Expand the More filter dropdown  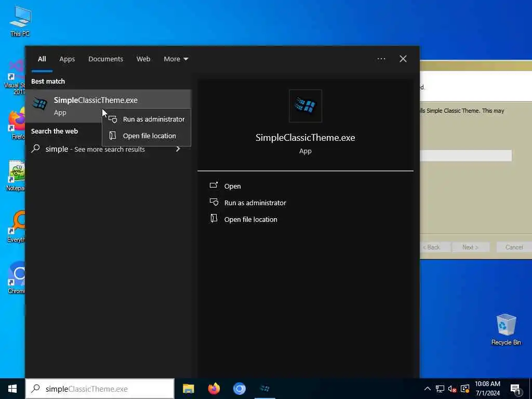176,59
